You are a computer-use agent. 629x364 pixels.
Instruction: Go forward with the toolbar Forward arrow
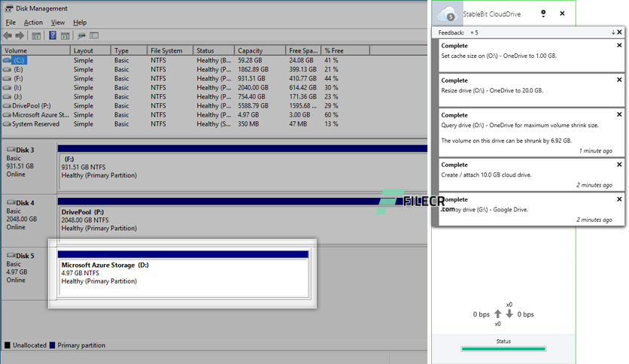[x=20, y=35]
